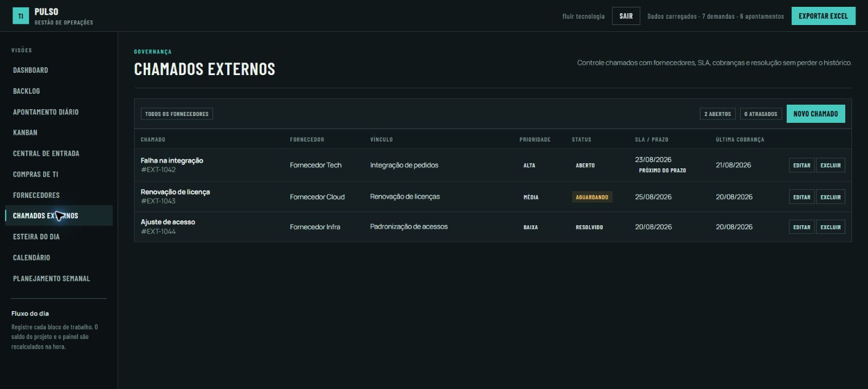Viewport: 868px width, 389px height.
Task: Edit the Renovação de licença ticket
Action: pyautogui.click(x=802, y=197)
